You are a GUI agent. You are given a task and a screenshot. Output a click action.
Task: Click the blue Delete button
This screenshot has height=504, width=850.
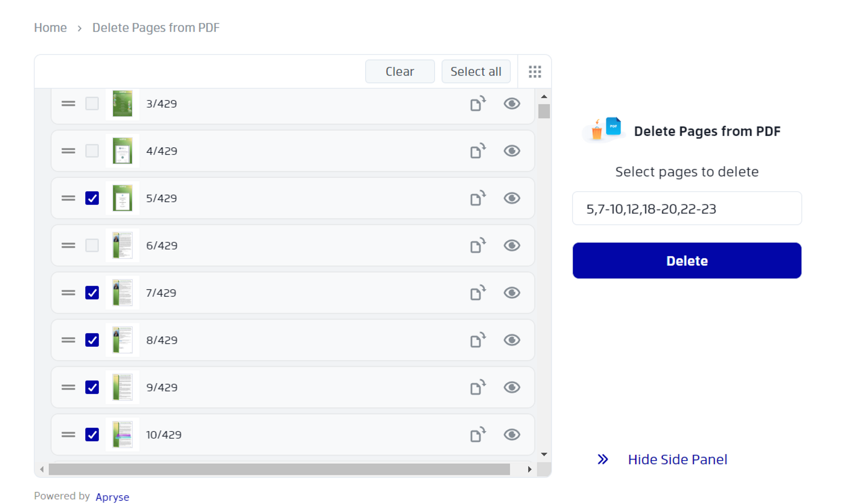tap(686, 261)
